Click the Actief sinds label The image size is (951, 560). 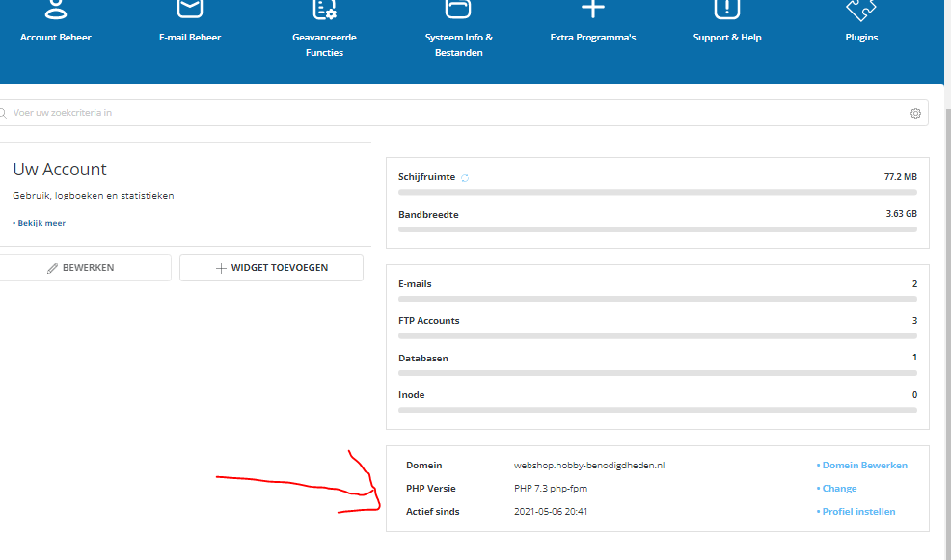click(432, 512)
